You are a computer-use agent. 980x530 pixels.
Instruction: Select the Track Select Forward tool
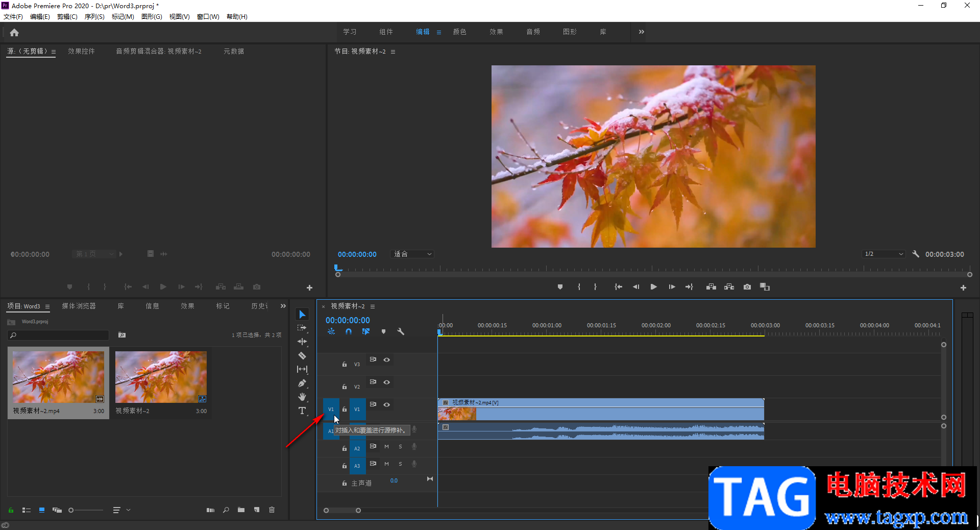pyautogui.click(x=302, y=328)
